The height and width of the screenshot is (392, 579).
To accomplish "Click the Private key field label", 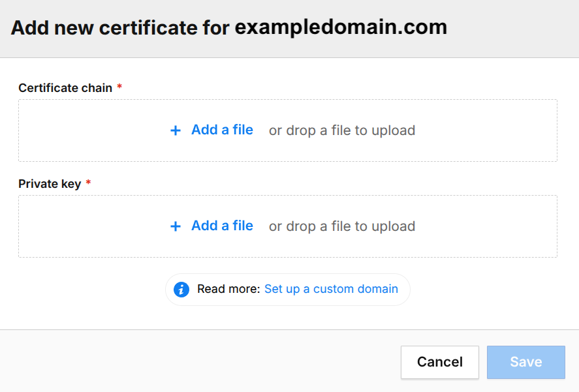I will coord(50,184).
